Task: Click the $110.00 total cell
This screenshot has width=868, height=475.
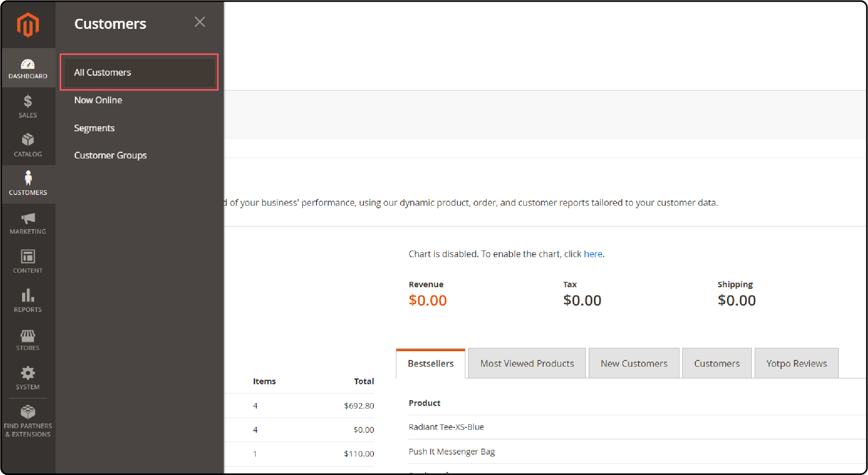Action: 359,454
